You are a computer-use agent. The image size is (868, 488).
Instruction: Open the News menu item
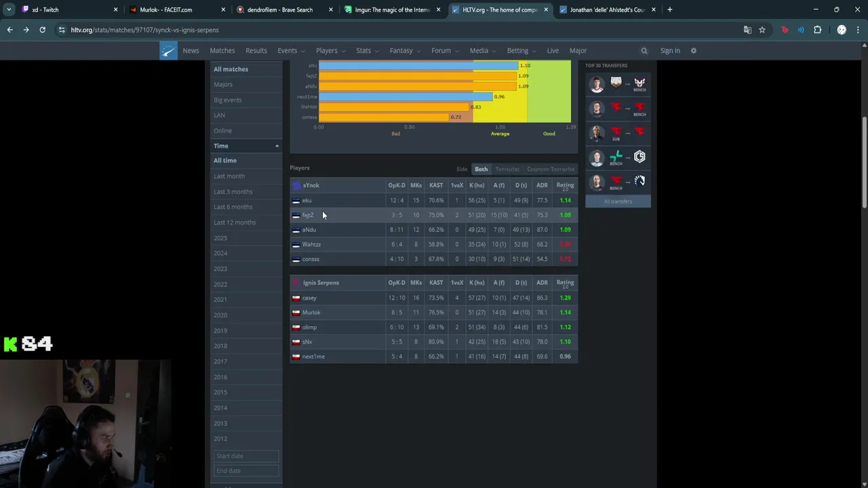tap(191, 51)
